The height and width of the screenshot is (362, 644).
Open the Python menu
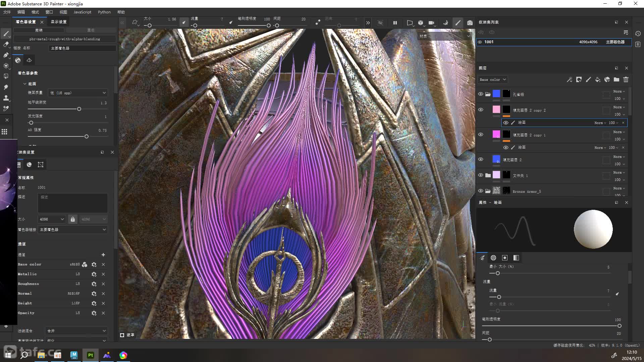click(x=104, y=12)
